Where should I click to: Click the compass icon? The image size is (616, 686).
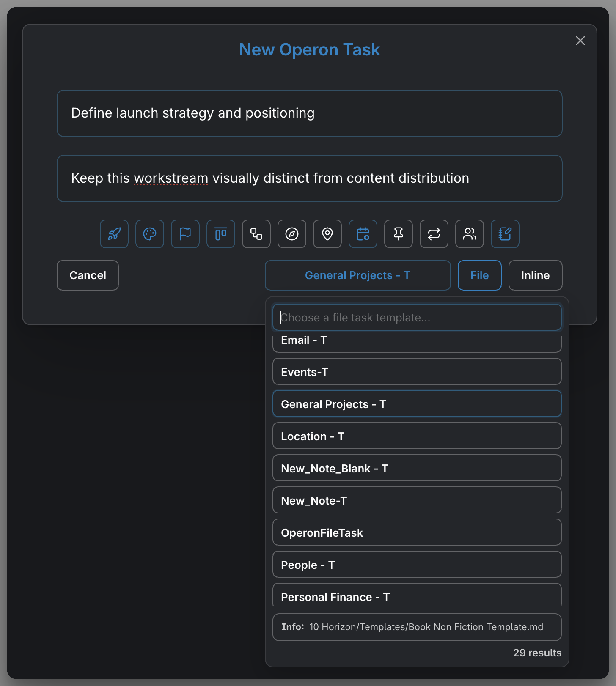pos(292,234)
